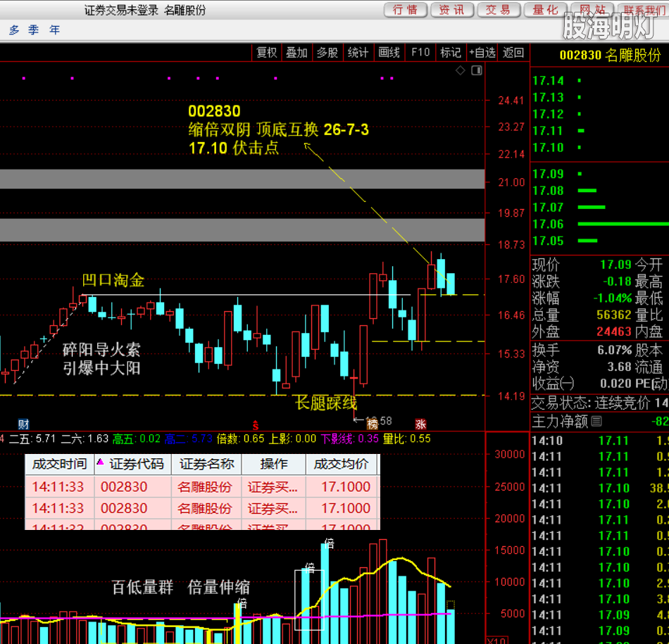Click the 17.14 sell price level
The height and width of the screenshot is (644, 669).
click(548, 81)
